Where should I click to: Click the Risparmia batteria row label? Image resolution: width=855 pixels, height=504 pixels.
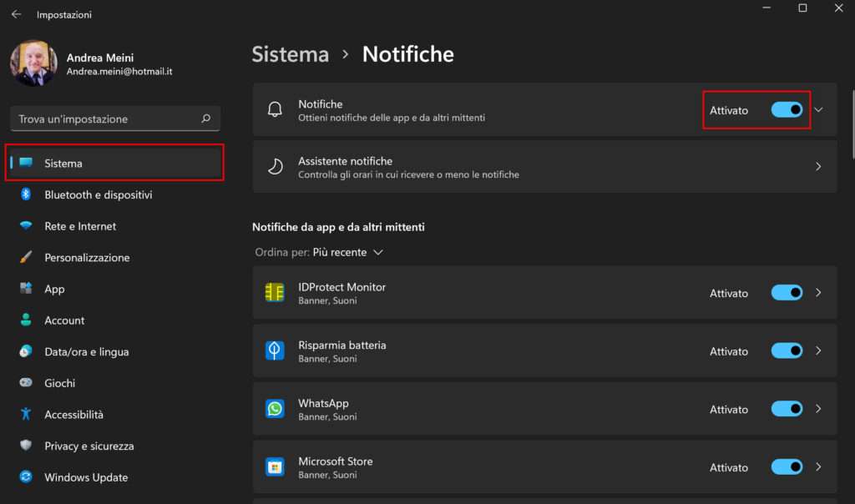point(341,345)
